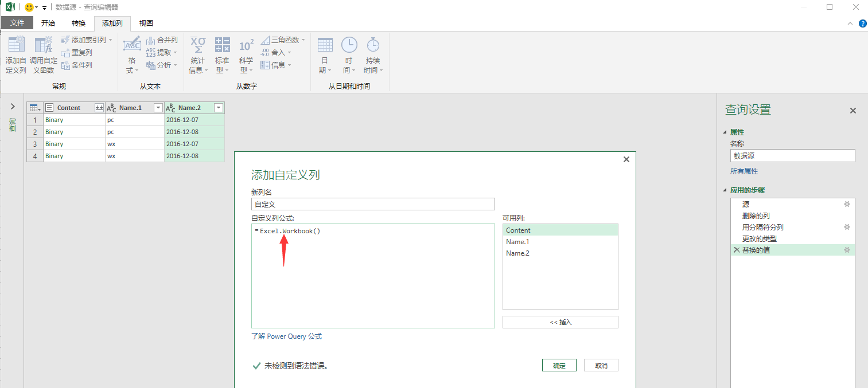Click gear icon on 替换的值 step
The width and height of the screenshot is (868, 388).
pos(846,250)
